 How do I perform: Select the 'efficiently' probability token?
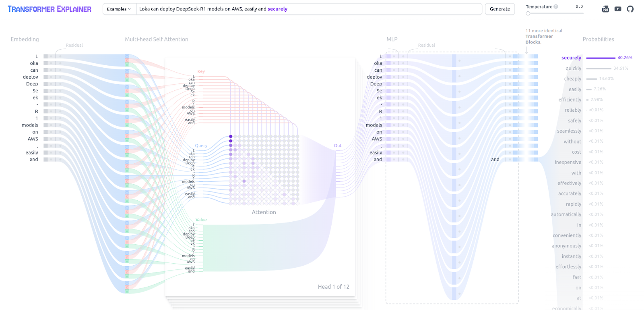(570, 100)
